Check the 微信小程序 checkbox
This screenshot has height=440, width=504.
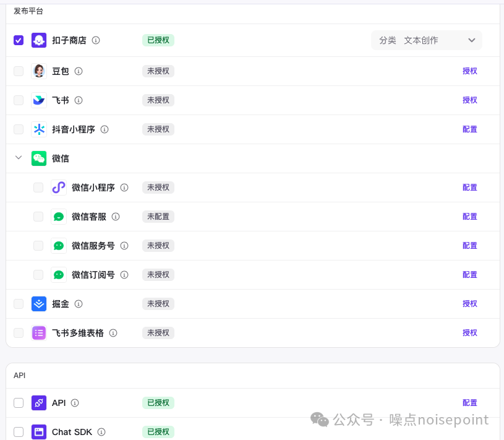pyautogui.click(x=38, y=188)
